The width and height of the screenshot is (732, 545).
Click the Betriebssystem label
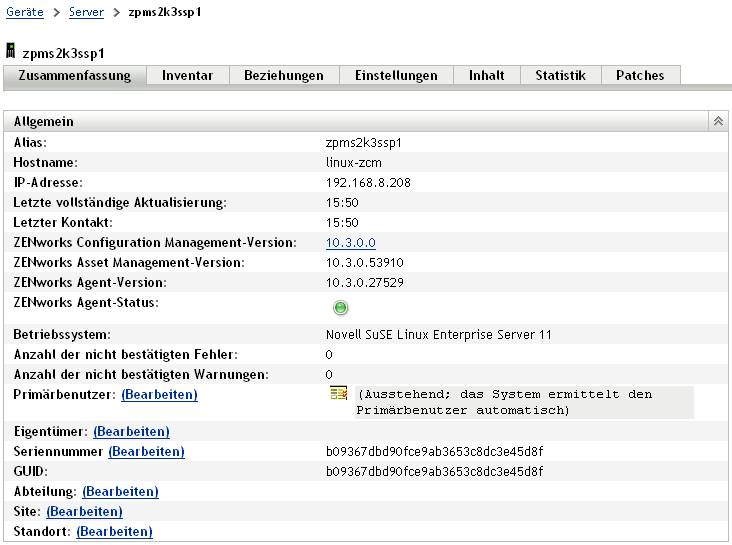coord(62,335)
